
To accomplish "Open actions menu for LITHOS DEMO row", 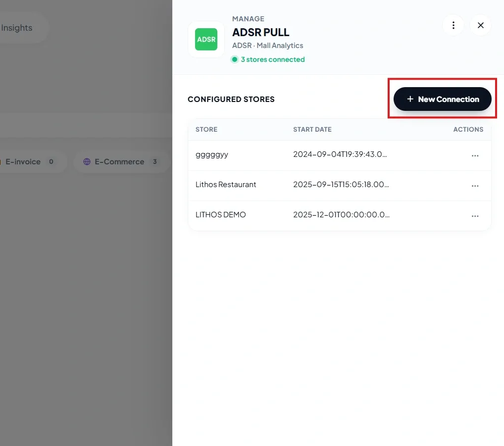I will click(x=475, y=216).
